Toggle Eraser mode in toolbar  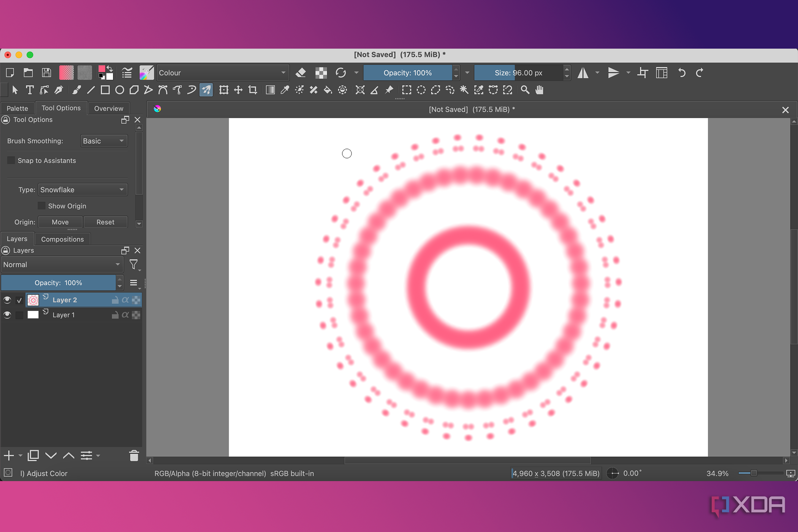[x=301, y=73]
